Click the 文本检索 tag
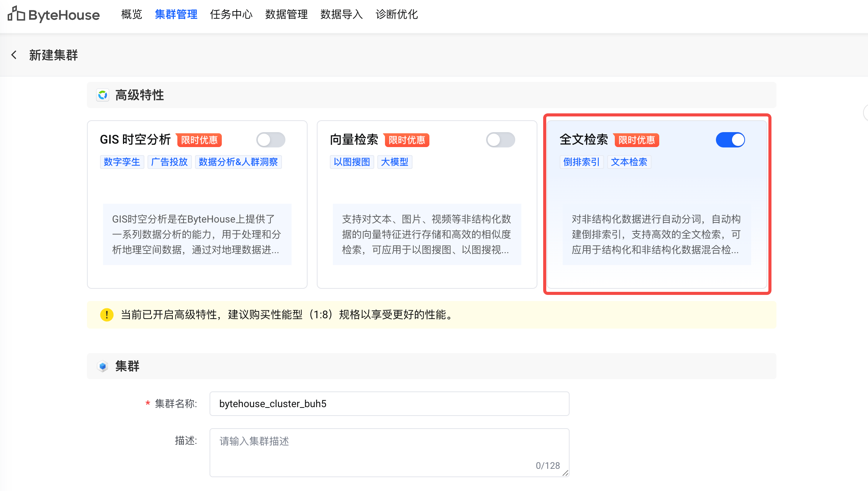 629,162
